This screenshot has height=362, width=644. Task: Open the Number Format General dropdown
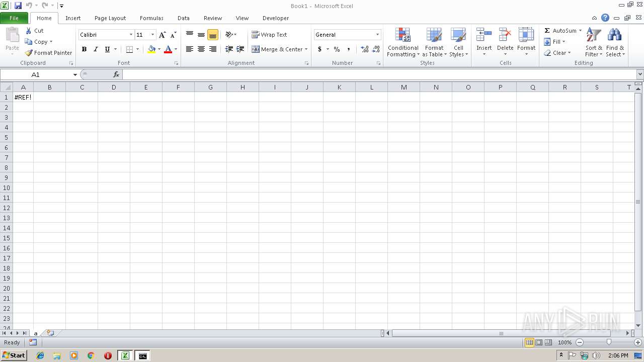click(x=377, y=35)
